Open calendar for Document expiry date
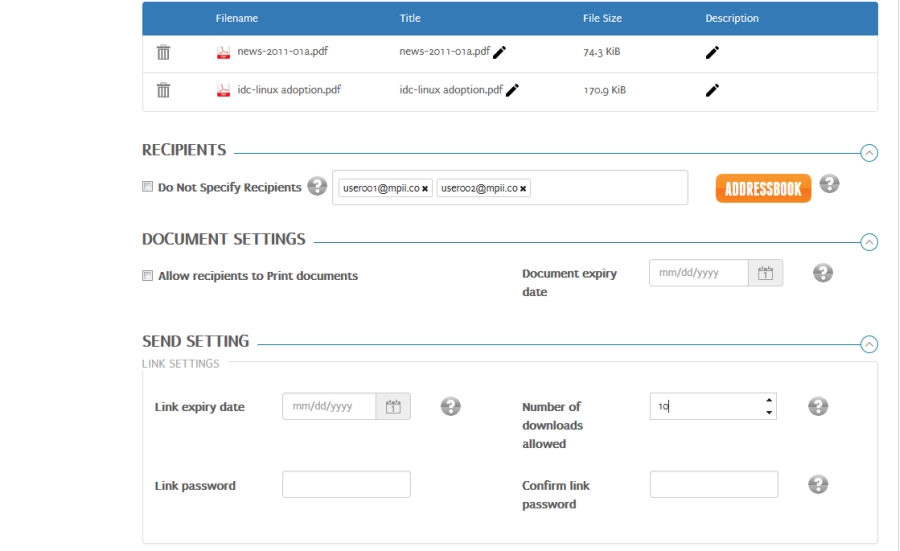900x551 pixels. coord(766,273)
